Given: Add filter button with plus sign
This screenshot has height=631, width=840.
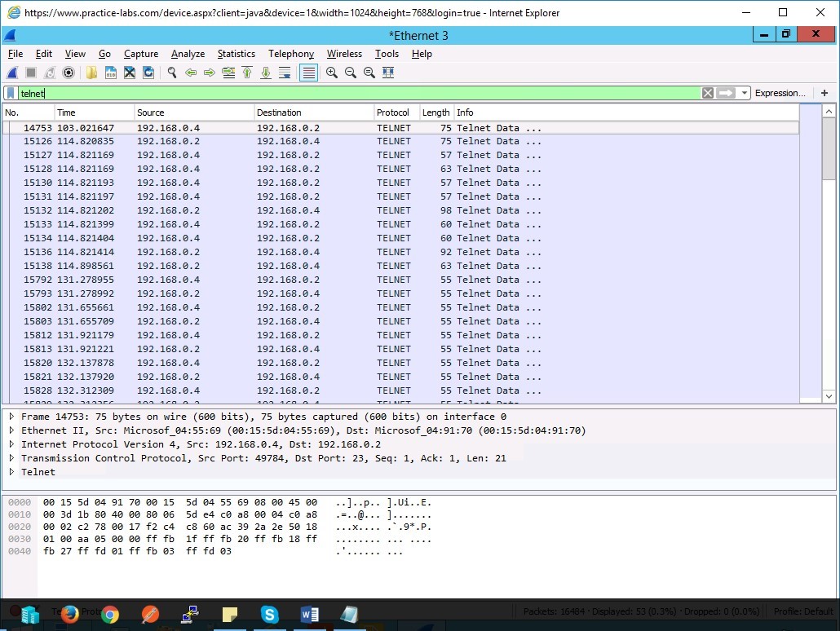Looking at the screenshot, I should pos(825,93).
